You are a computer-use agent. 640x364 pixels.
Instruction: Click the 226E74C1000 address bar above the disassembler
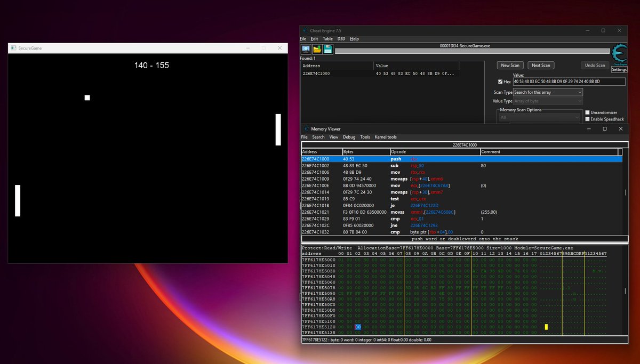coord(465,144)
